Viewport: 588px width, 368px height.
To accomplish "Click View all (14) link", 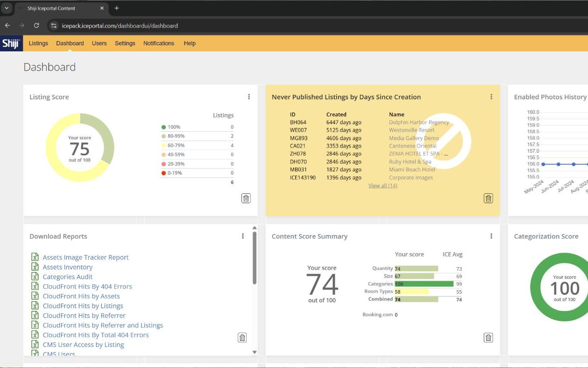I will pos(383,186).
